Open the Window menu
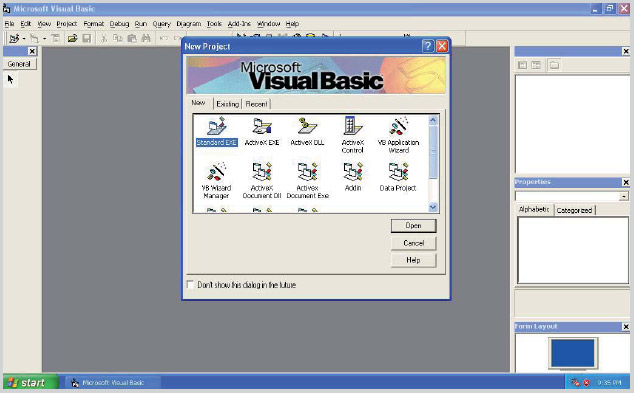This screenshot has height=393, width=635. pyautogui.click(x=268, y=24)
